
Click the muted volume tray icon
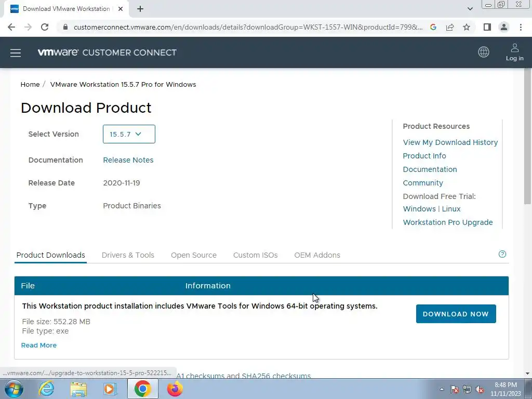pos(480,390)
